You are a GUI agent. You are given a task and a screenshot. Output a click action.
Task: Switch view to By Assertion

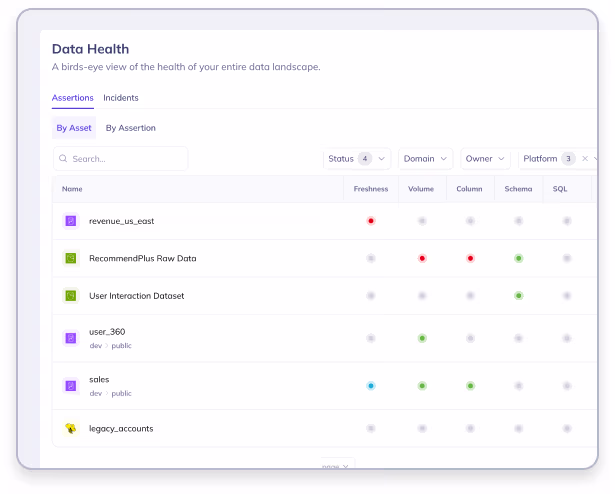coord(131,128)
